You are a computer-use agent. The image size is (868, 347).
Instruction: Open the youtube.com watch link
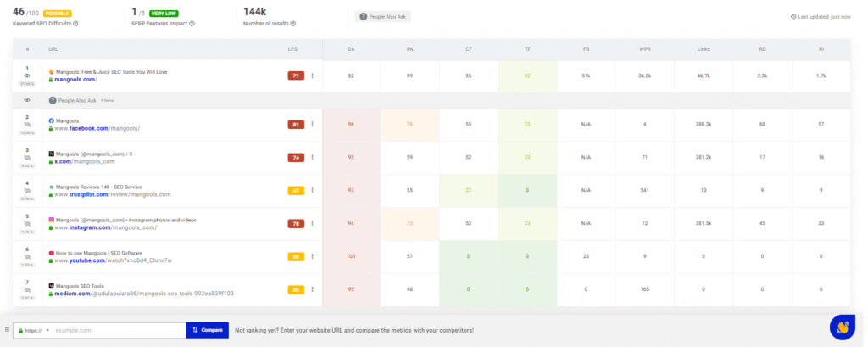tap(113, 260)
